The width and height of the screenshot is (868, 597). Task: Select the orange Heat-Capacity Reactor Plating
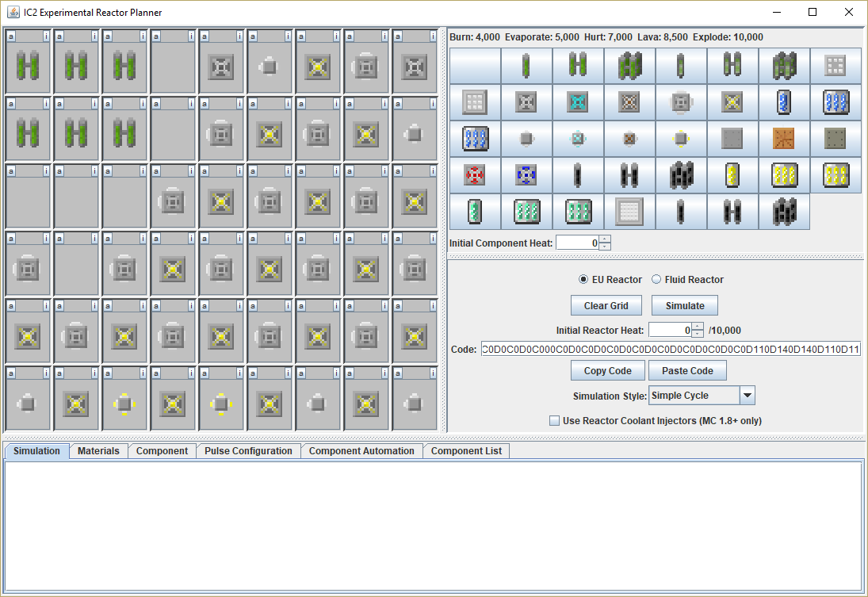coord(784,139)
